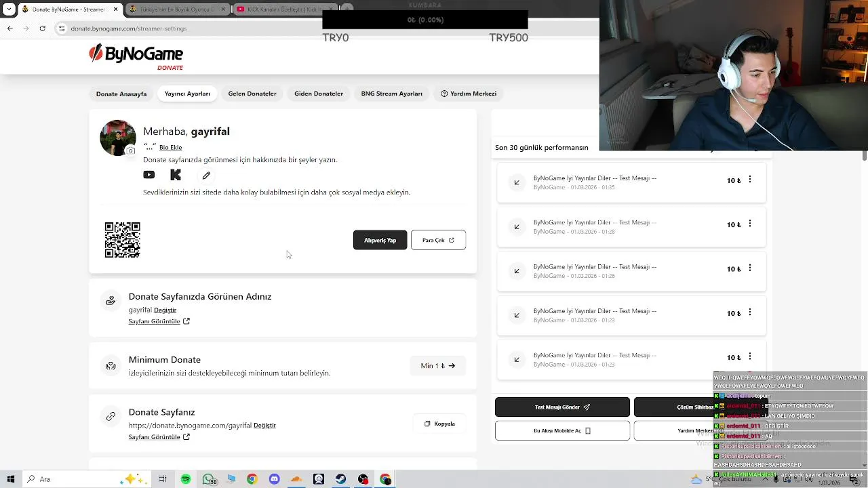The image size is (868, 488).
Task: Open Yardım Merkezi in the navigation
Action: click(x=469, y=94)
